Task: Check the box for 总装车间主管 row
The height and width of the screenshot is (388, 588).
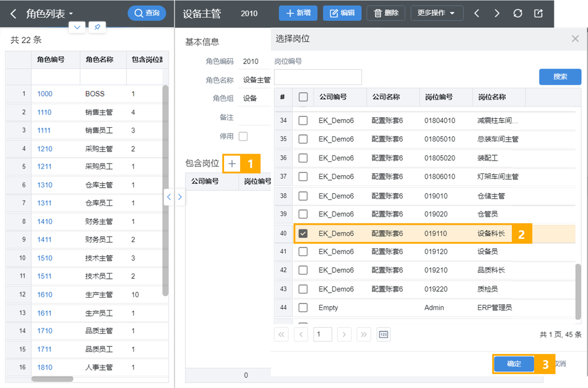Action: point(303,139)
